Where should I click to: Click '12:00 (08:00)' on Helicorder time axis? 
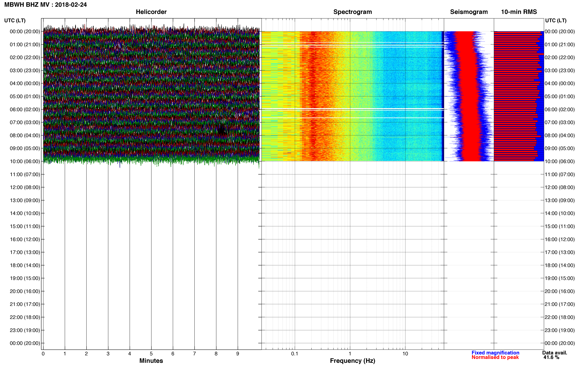click(25, 187)
